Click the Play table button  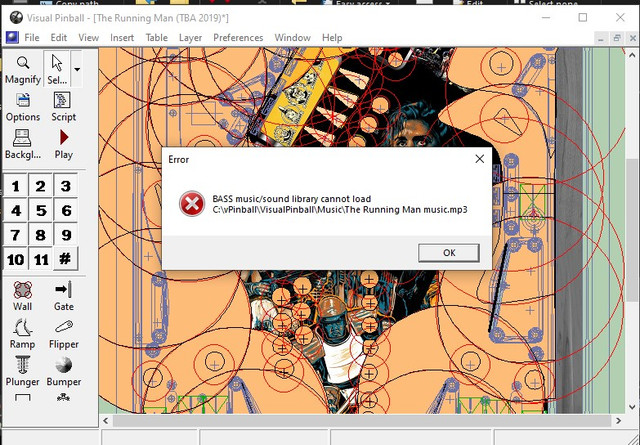coord(63,144)
